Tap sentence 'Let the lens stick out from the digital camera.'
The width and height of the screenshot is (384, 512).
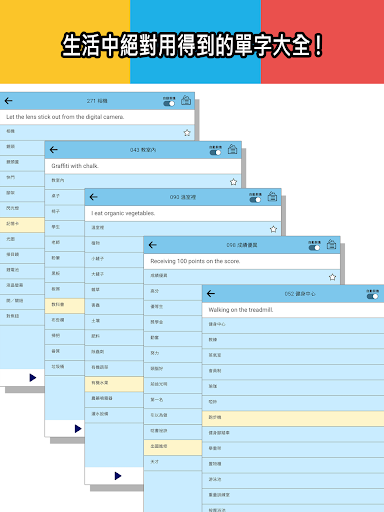point(65,117)
